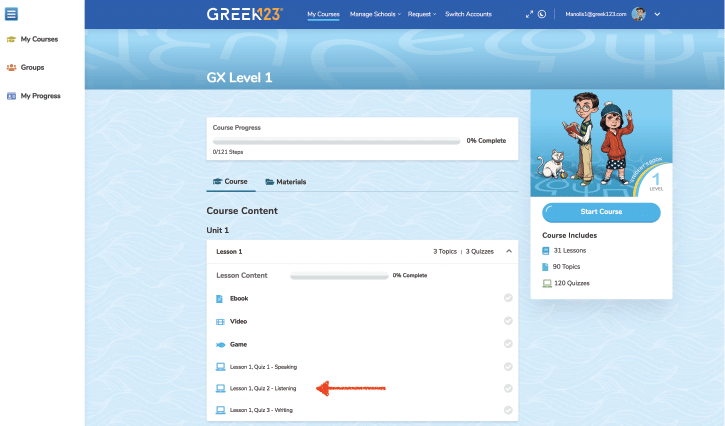Click the 31 Lessons book icon
725x426 pixels.
click(546, 251)
